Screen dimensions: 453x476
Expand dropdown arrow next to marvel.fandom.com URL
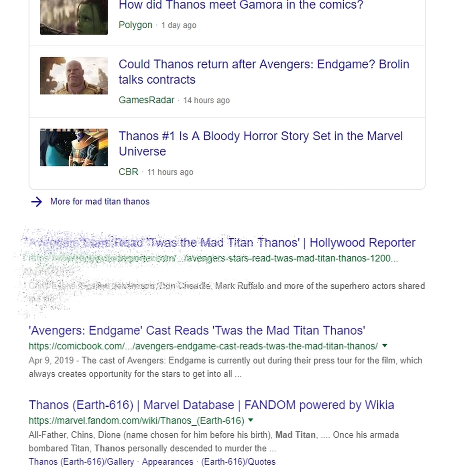(x=251, y=420)
